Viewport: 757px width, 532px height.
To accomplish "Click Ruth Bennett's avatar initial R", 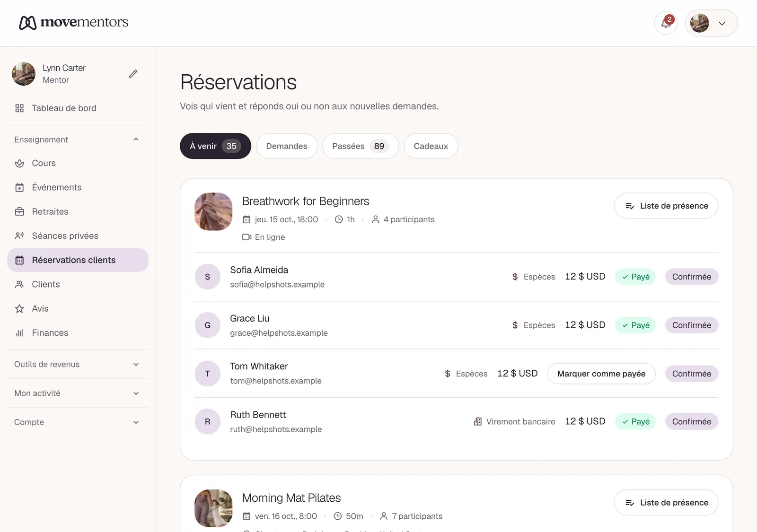I will click(x=207, y=421).
